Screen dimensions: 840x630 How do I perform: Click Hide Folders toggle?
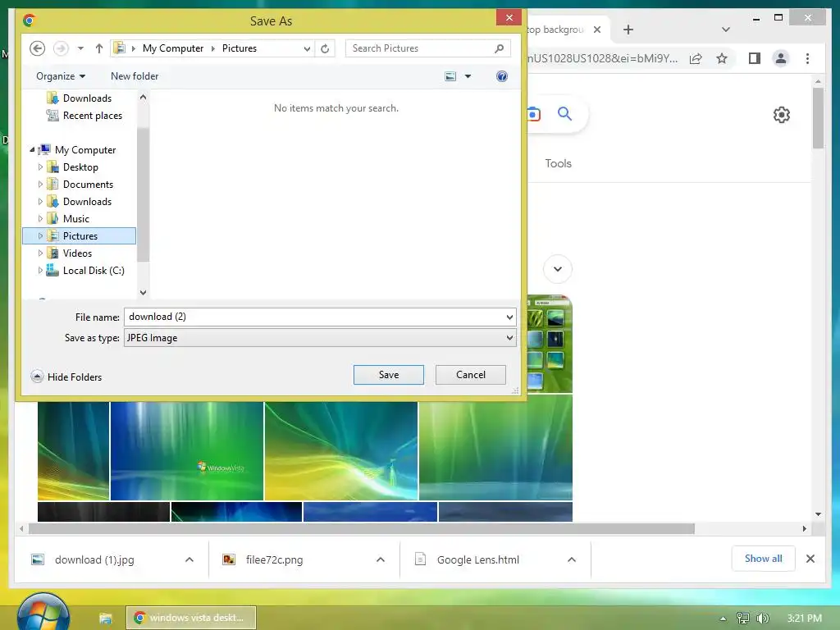coord(66,377)
